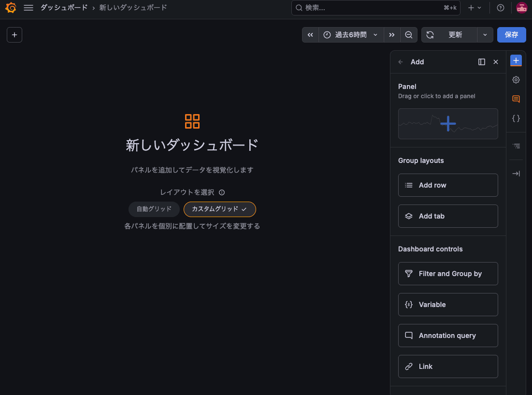Click the info icon beside レイアウトを選択
This screenshot has height=395, width=532.
pyautogui.click(x=222, y=192)
